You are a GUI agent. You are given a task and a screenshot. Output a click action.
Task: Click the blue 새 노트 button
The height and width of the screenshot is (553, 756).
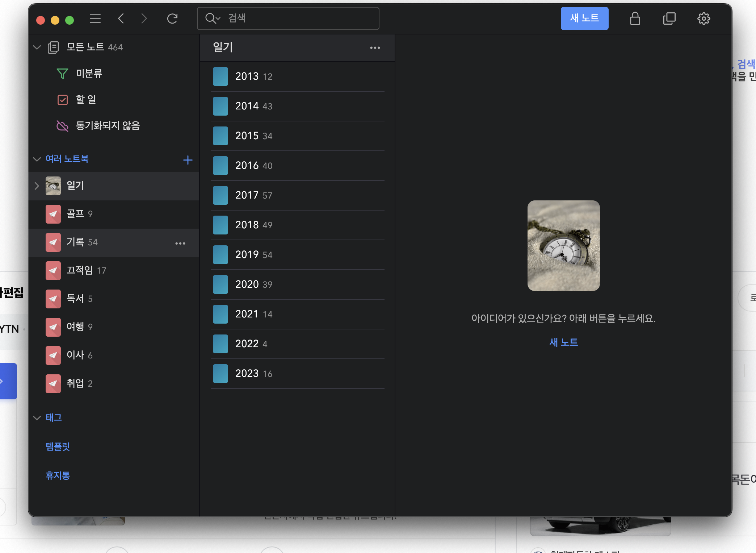click(584, 18)
